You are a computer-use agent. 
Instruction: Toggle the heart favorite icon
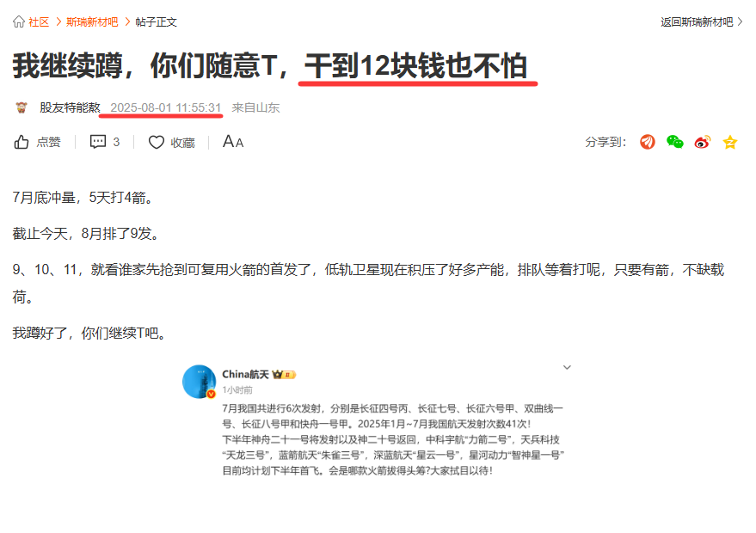[x=157, y=142]
